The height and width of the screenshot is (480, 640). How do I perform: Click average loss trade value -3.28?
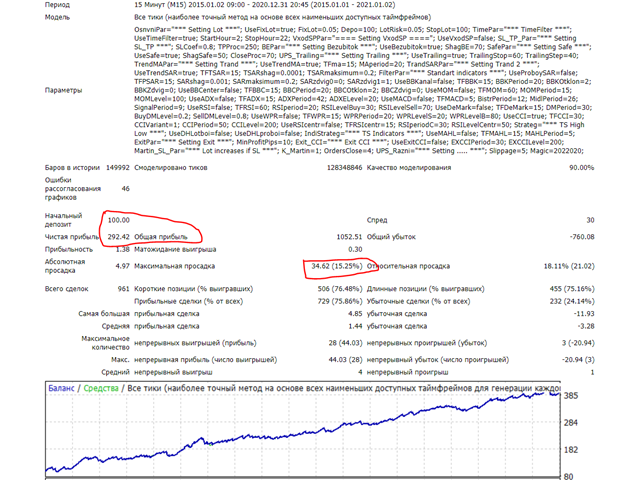[586, 327]
